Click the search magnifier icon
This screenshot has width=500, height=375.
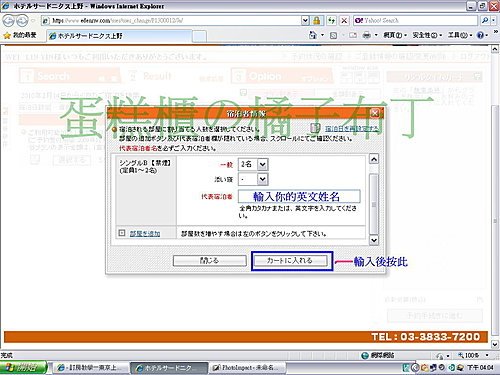click(x=485, y=21)
